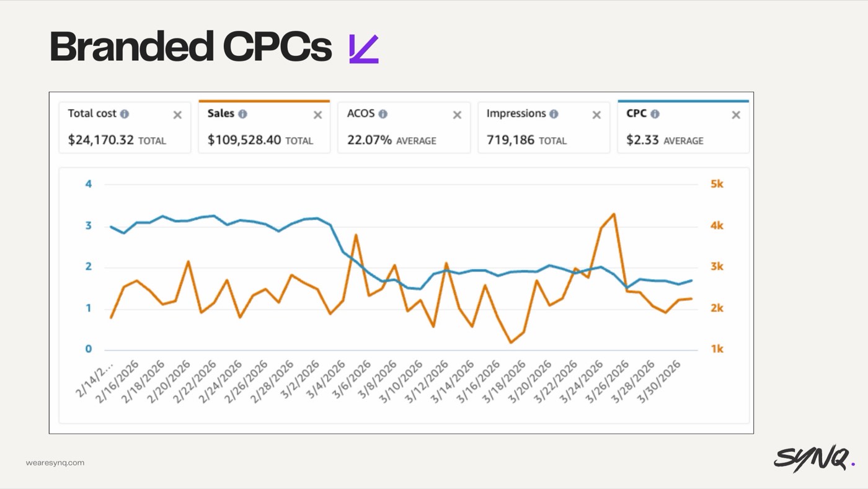This screenshot has height=489, width=868.
Task: Click the $24,170.32 total cost value
Action: coord(101,140)
